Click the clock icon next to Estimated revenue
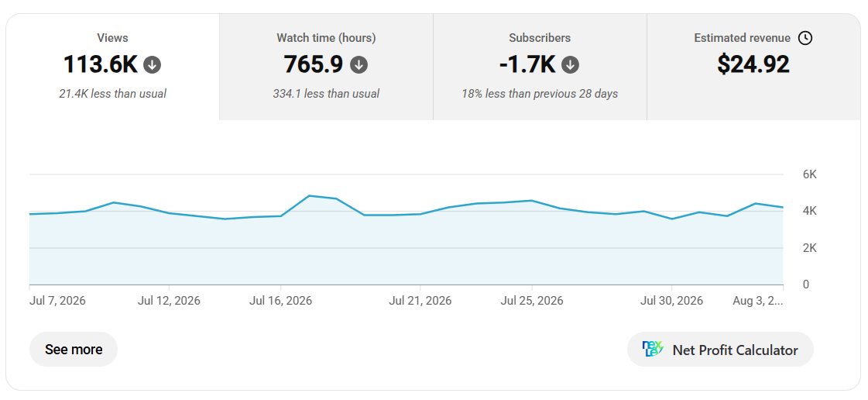This screenshot has height=400, width=868. (x=805, y=38)
